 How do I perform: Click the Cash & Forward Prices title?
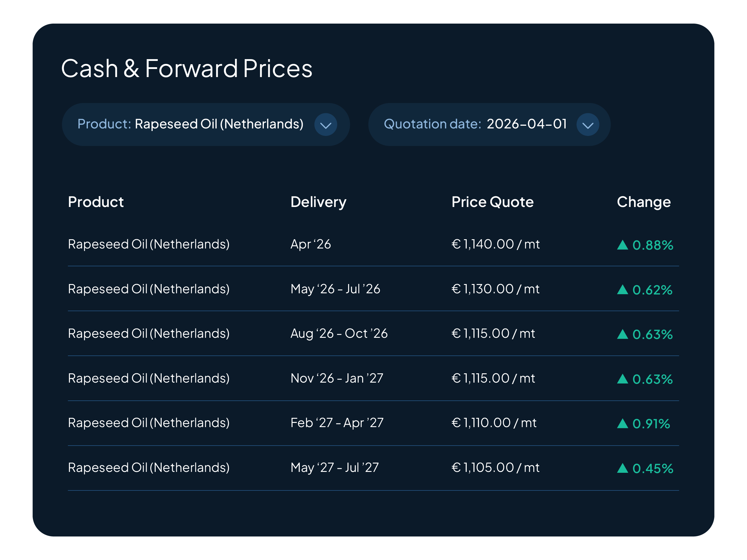click(187, 68)
